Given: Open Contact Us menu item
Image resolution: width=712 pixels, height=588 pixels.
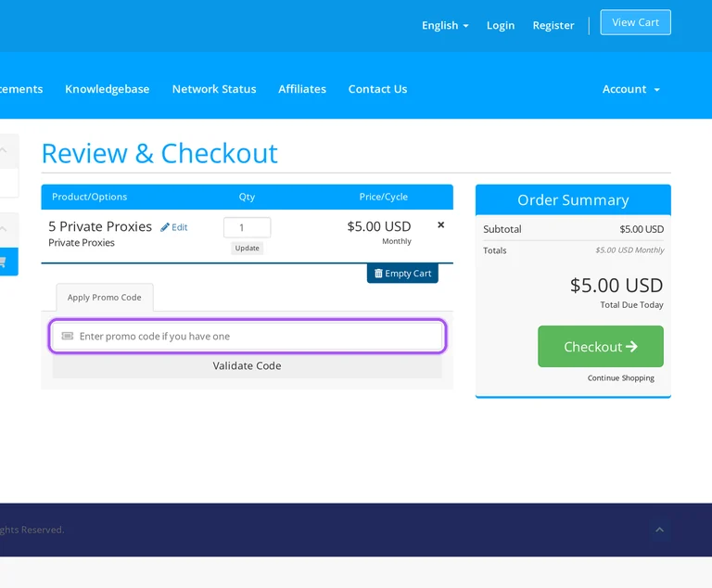Looking at the screenshot, I should (377, 89).
